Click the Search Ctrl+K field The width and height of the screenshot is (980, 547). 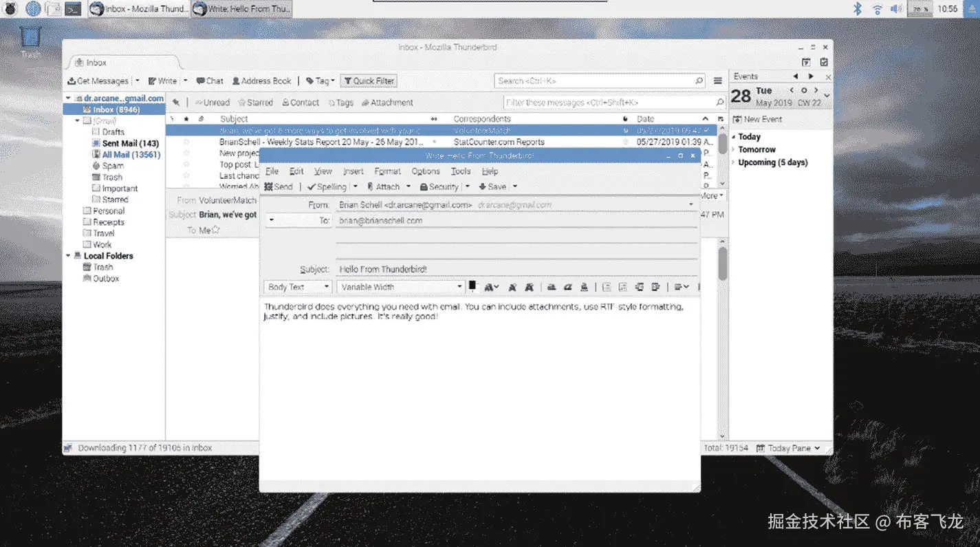(x=600, y=81)
